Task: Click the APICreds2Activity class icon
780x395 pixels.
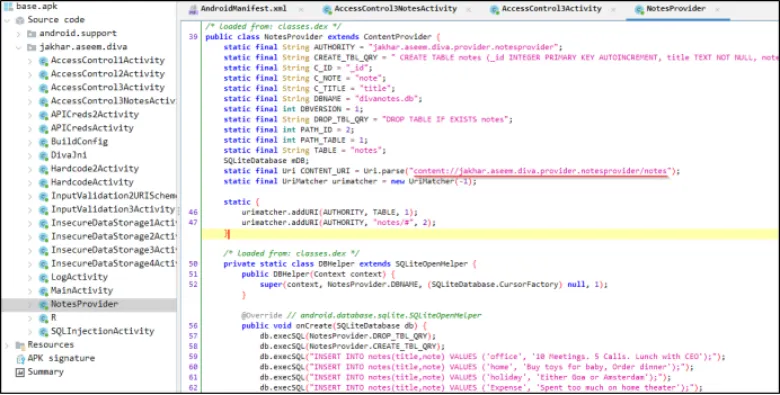Action: click(x=43, y=115)
